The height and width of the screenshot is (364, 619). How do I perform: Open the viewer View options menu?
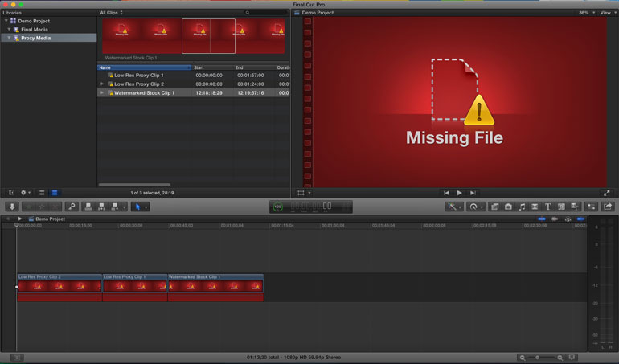pyautogui.click(x=608, y=13)
